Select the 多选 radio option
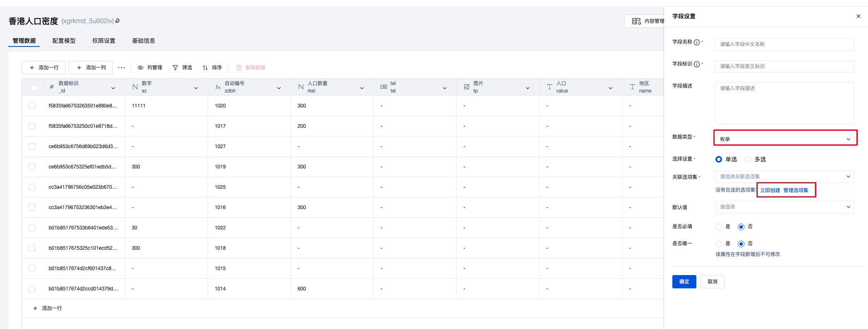The image size is (868, 329). point(748,159)
